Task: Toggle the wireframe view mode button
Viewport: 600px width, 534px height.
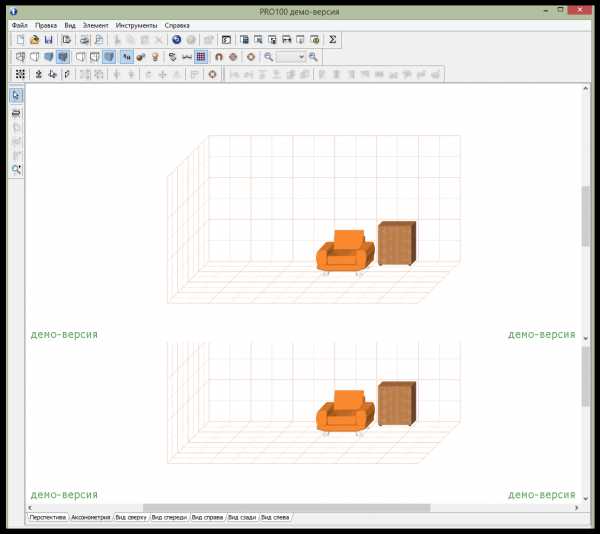Action: (x=20, y=57)
